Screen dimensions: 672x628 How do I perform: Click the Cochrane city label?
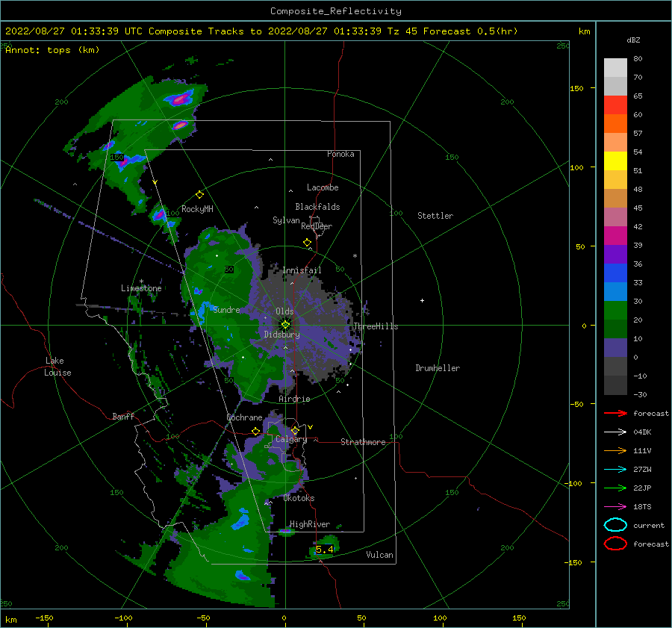pyautogui.click(x=244, y=417)
